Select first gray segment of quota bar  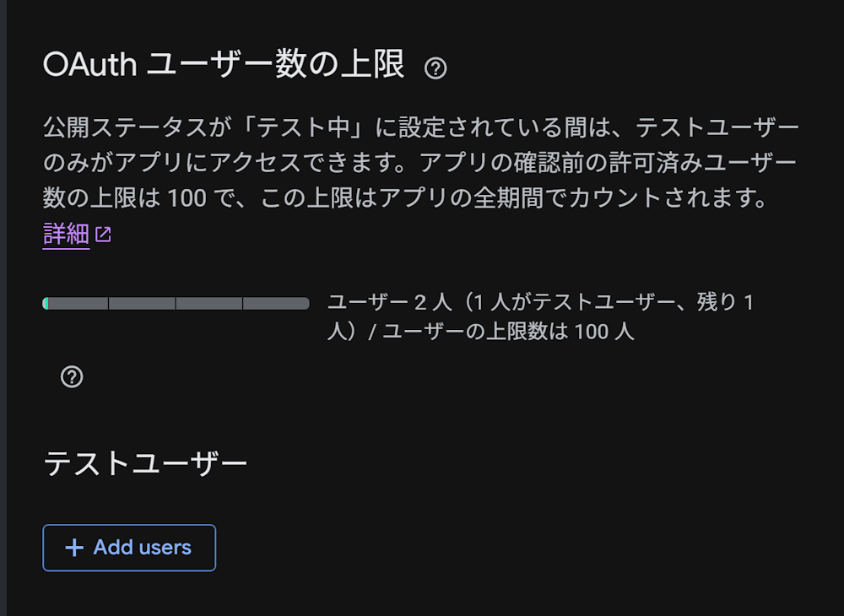point(78,304)
